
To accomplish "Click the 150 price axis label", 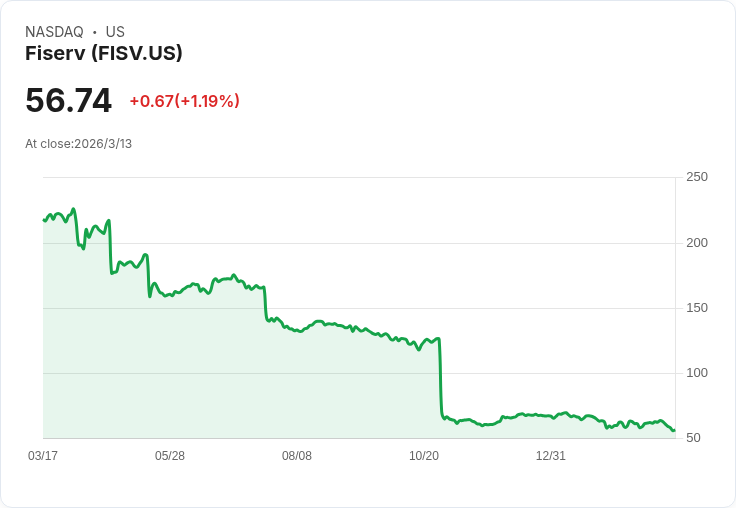I will click(697, 308).
